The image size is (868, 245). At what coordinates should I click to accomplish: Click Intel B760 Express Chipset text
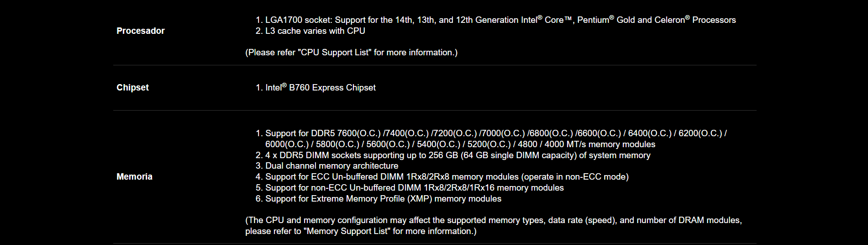coord(321,87)
